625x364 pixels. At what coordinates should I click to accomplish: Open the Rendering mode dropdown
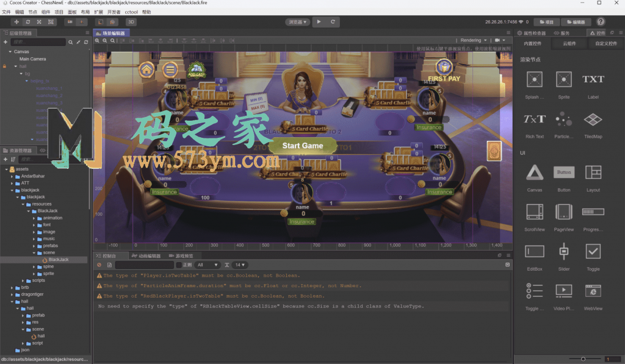pos(473,40)
